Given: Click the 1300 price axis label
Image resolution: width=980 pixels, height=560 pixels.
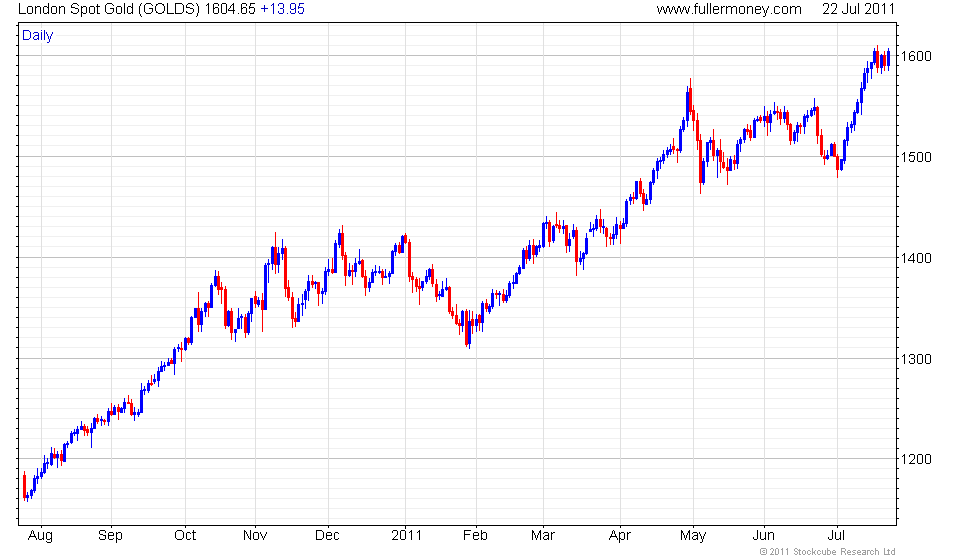Looking at the screenshot, I should coord(916,359).
